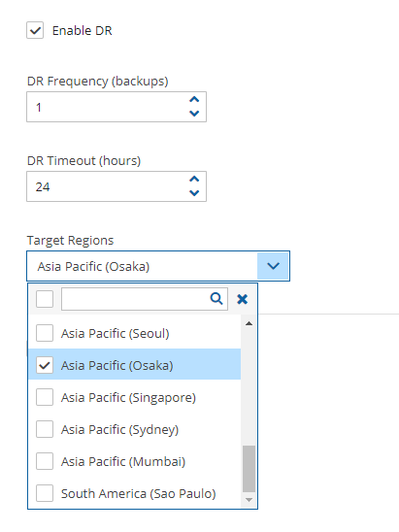Decrease DR Timeout with the down arrow

(194, 193)
